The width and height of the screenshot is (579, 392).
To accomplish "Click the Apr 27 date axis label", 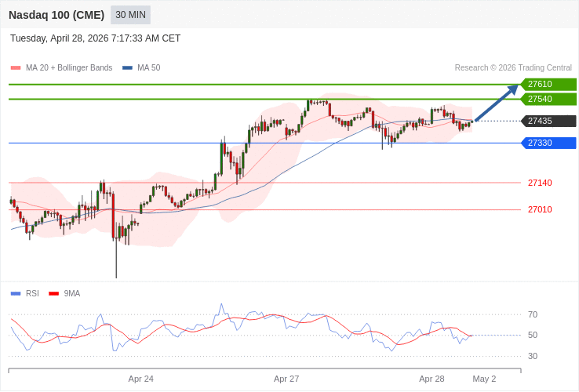I will click(286, 379).
